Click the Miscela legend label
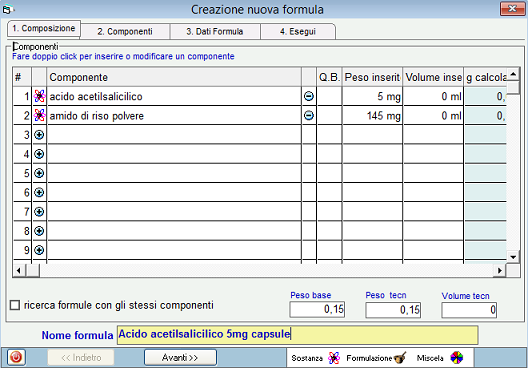528x368 pixels. point(430,358)
